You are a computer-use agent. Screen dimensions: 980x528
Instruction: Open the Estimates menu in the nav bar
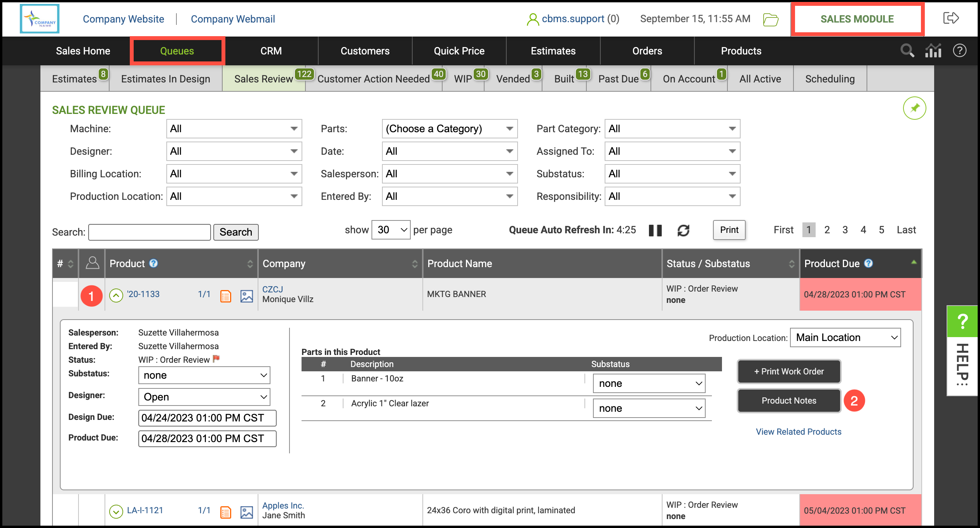pos(553,51)
